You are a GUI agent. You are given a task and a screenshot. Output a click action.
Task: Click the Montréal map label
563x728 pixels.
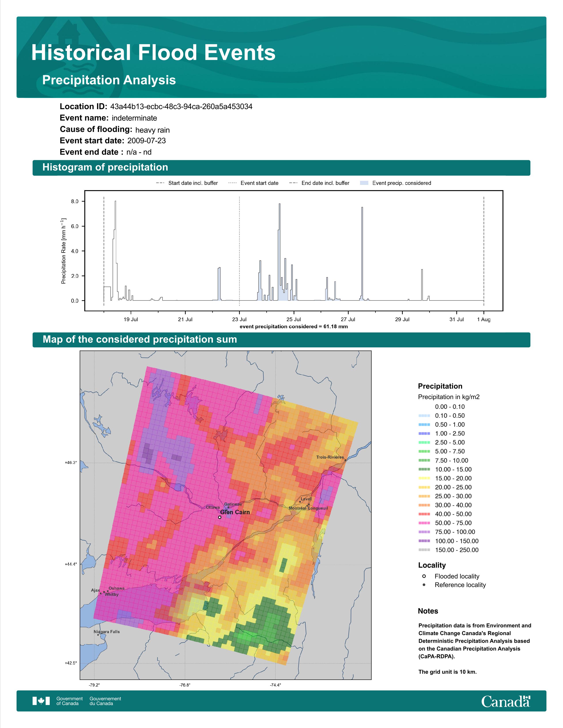click(x=297, y=508)
